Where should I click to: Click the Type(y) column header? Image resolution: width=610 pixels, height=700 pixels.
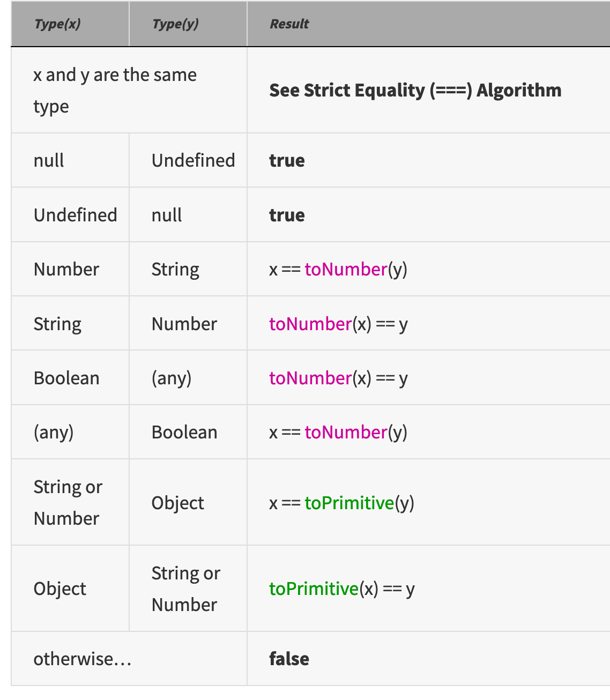(175, 24)
